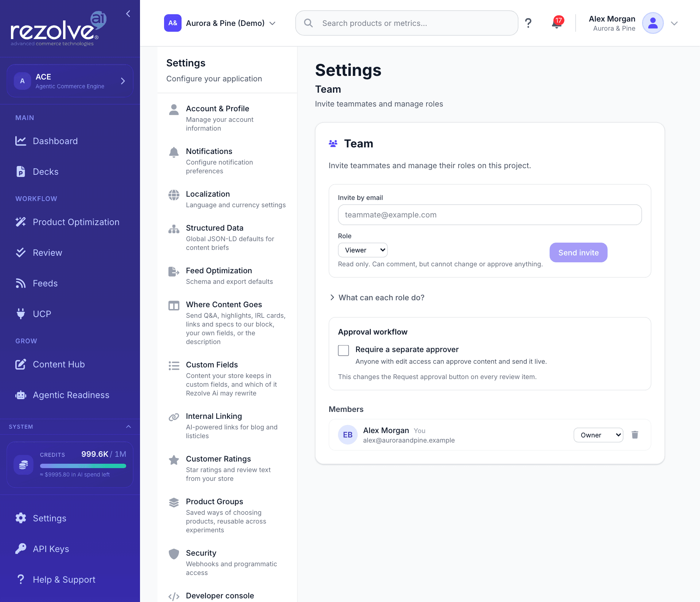Viewport: 700px width, 602px height.
Task: Click the Aurora & Pine A& badge
Action: coord(173,23)
